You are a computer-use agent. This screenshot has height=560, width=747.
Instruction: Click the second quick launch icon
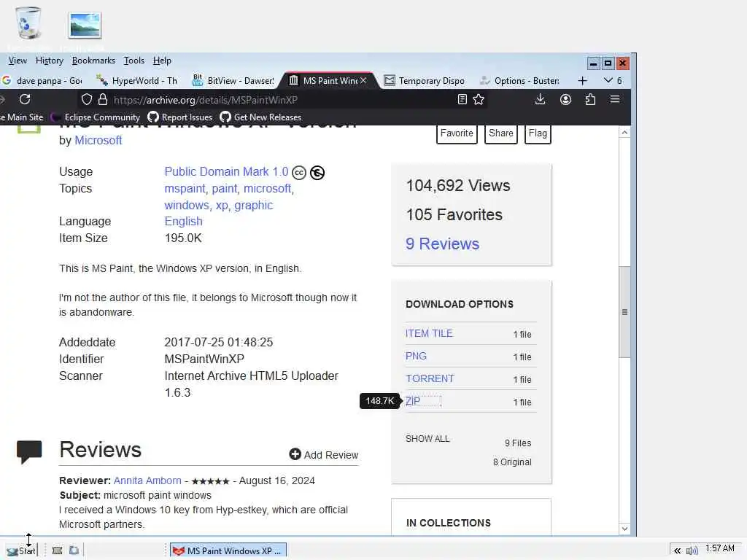(x=74, y=551)
